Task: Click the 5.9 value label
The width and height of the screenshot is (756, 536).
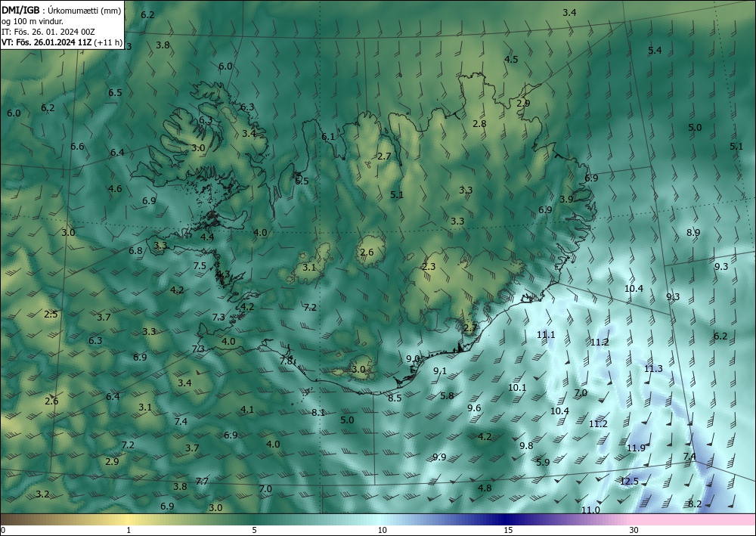Action: 543,462
